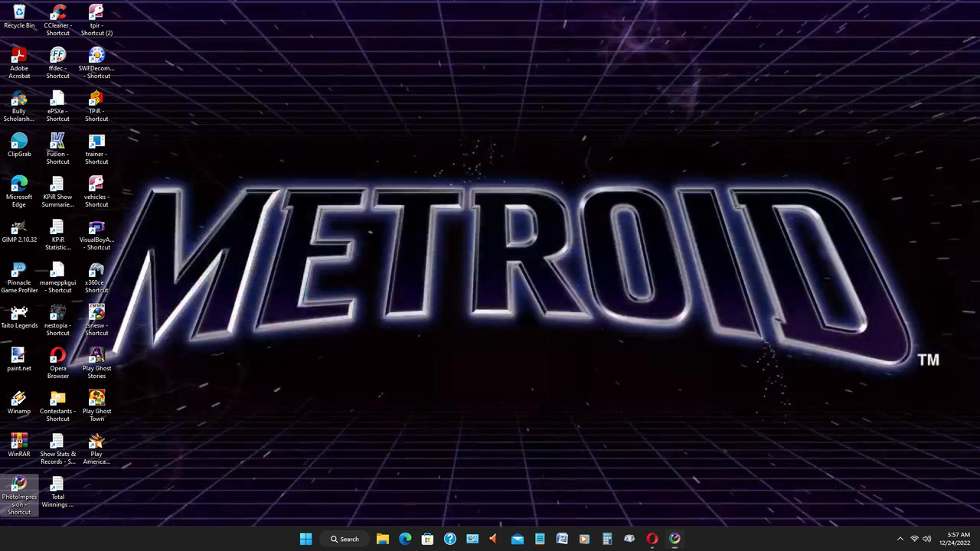Image resolution: width=980 pixels, height=551 pixels.
Task: Open Microsoft Store from the taskbar
Action: (427, 539)
